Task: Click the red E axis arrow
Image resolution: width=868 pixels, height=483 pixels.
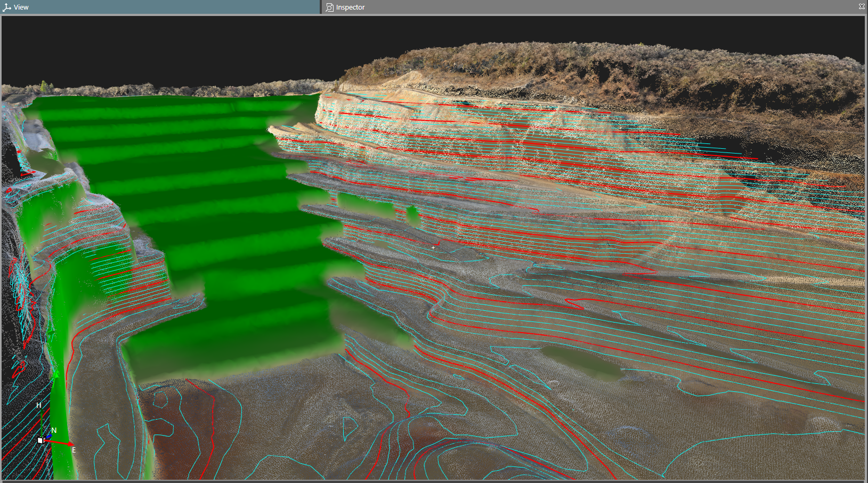Action: [61, 442]
